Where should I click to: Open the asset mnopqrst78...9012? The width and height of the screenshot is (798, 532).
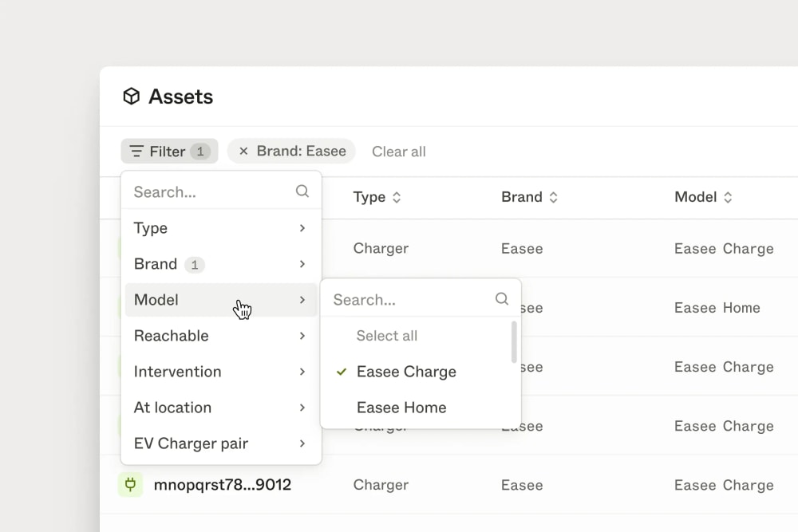(x=223, y=485)
